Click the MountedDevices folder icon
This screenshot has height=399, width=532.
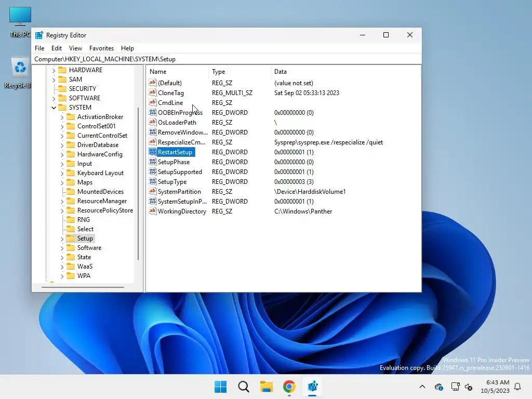(71, 191)
